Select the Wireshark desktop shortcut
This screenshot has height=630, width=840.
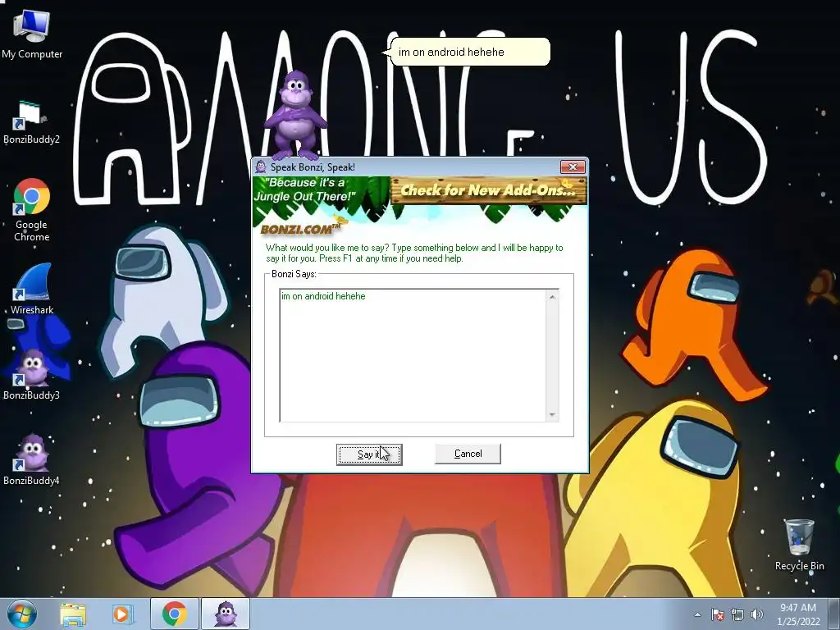pos(32,289)
